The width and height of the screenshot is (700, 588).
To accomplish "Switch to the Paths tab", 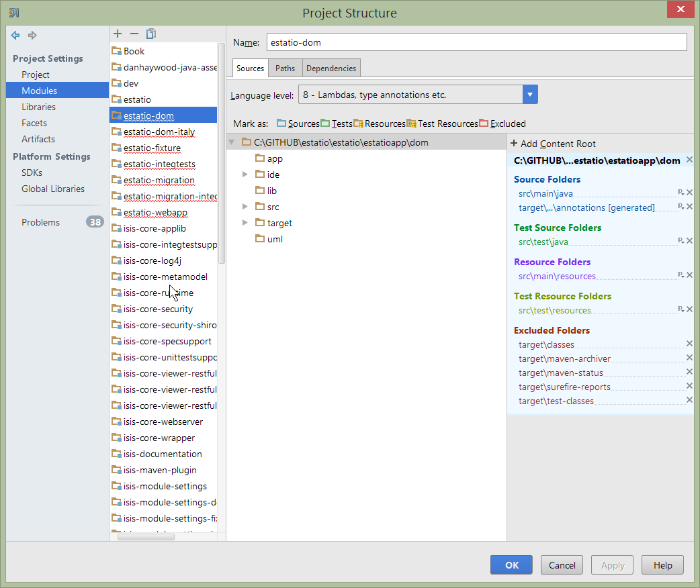I will point(285,68).
